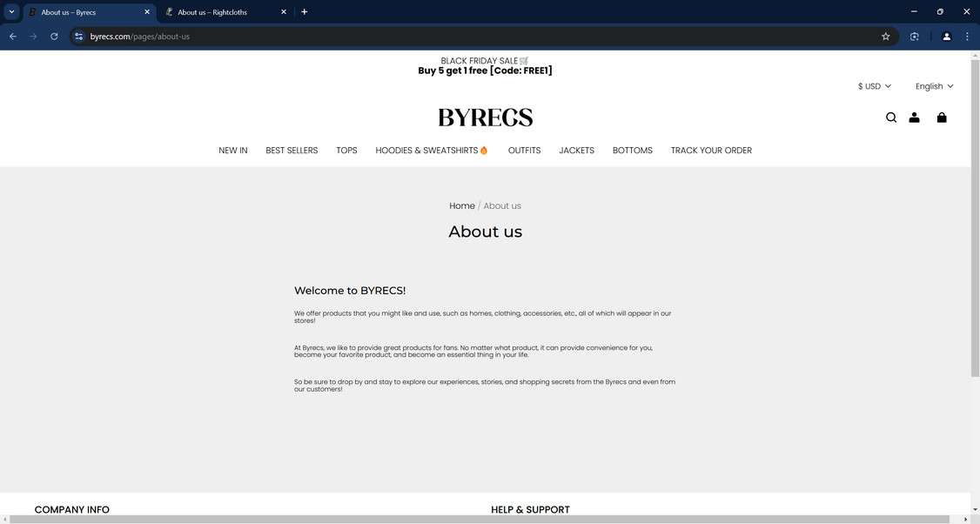Click the HELP & SUPPORT footer heading
Image resolution: width=980 pixels, height=524 pixels.
(x=530, y=509)
